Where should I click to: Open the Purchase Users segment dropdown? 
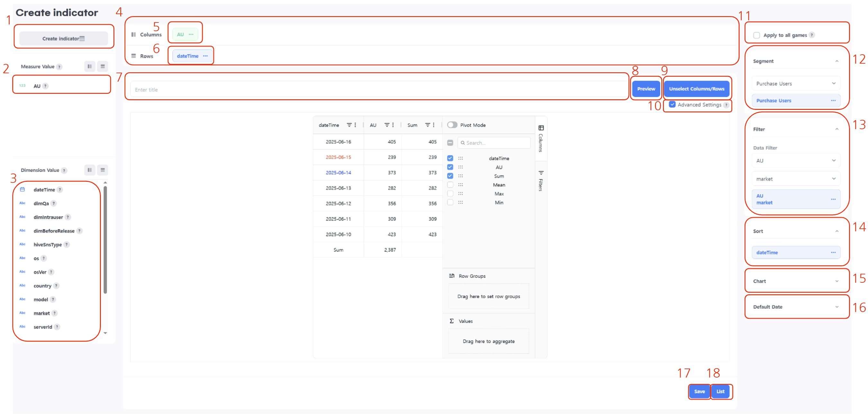(796, 84)
